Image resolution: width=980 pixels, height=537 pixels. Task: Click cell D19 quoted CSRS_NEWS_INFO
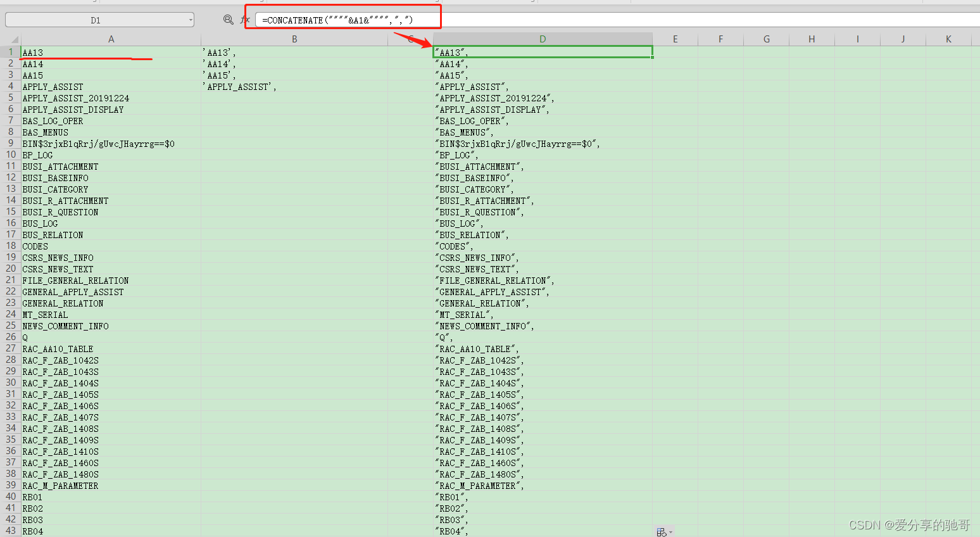543,258
